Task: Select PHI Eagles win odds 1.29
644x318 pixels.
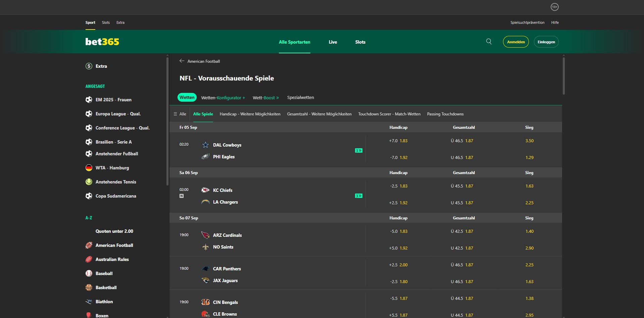Action: [529, 157]
